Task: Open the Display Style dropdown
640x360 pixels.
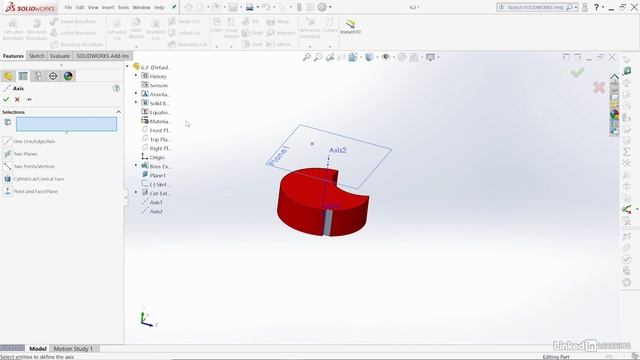Action: [371, 57]
